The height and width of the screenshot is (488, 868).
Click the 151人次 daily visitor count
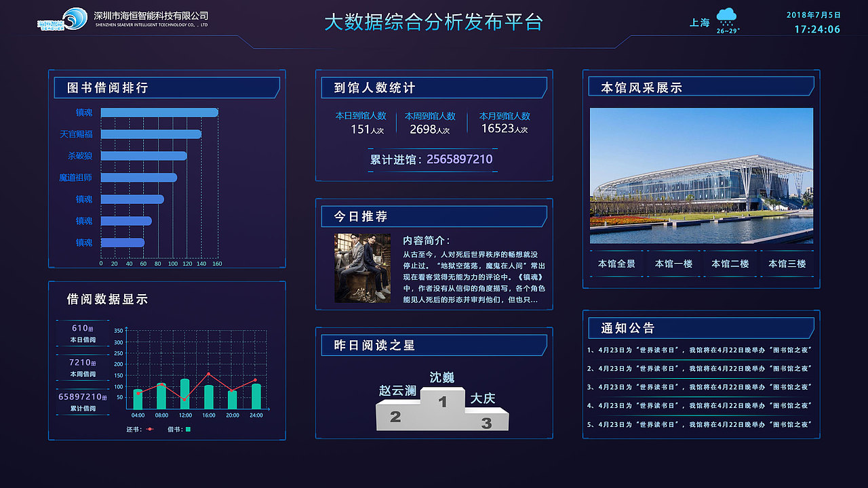pyautogui.click(x=367, y=129)
